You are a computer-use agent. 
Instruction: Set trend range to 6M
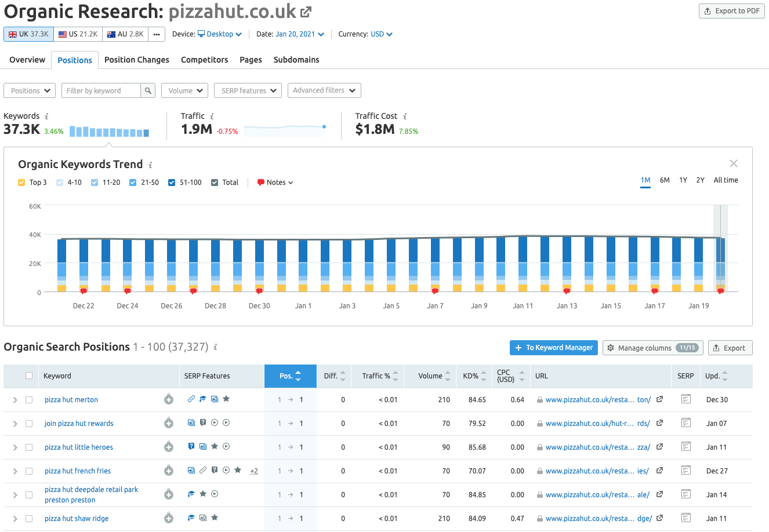click(665, 180)
